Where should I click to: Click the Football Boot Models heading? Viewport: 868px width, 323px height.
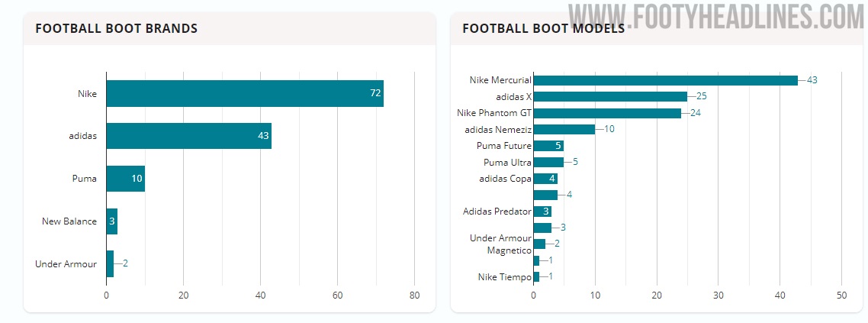point(543,29)
